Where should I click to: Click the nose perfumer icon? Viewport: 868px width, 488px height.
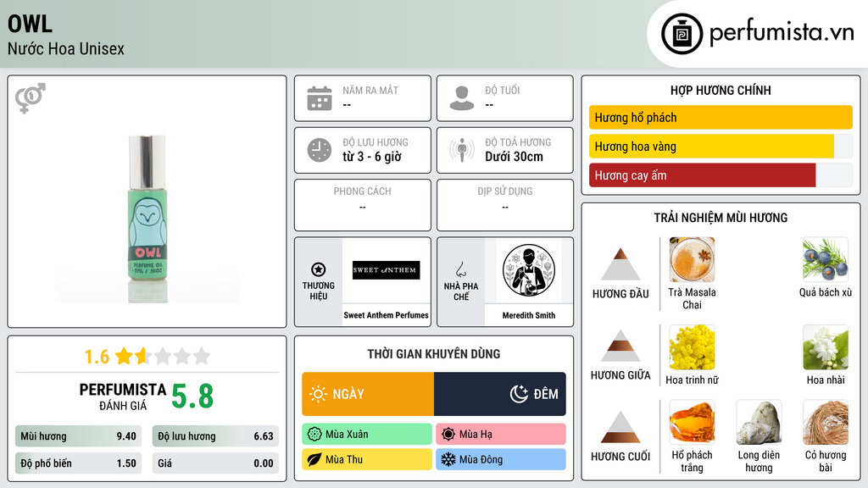click(460, 269)
